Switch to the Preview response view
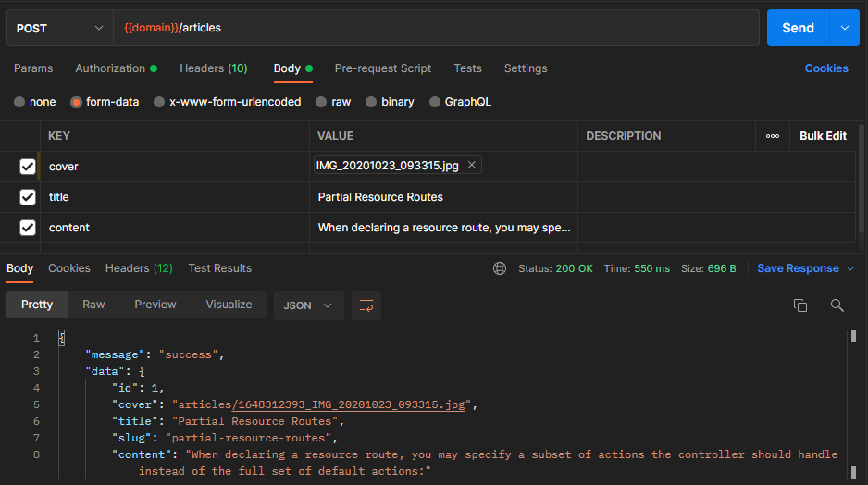 tap(155, 305)
